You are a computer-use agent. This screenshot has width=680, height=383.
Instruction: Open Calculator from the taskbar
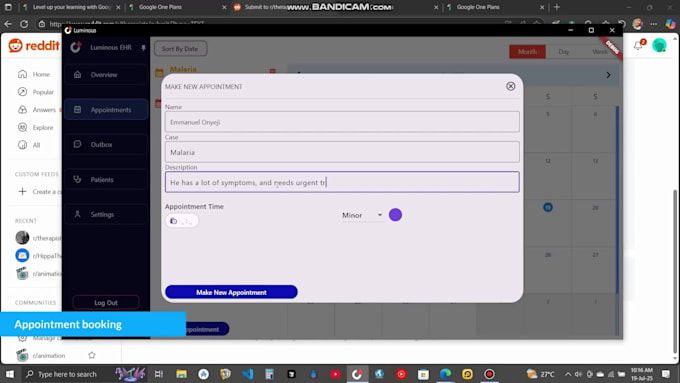[x=269, y=374]
